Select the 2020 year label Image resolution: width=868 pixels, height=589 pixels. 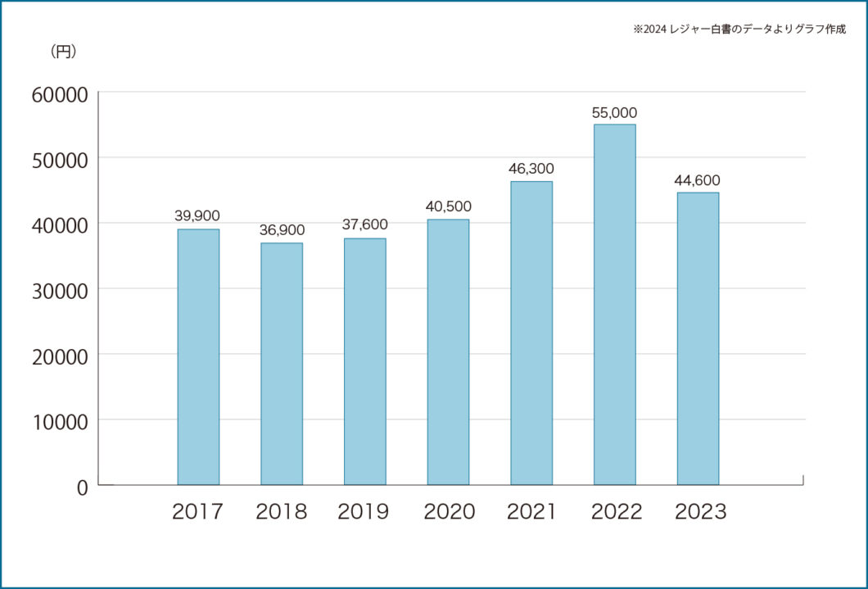click(x=448, y=512)
